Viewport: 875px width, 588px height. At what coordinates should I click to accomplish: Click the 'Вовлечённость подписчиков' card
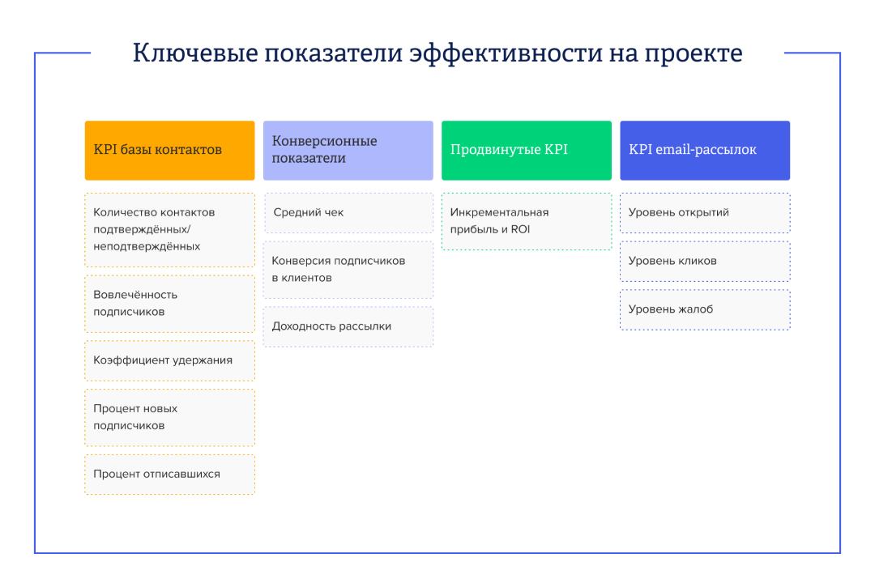(169, 304)
